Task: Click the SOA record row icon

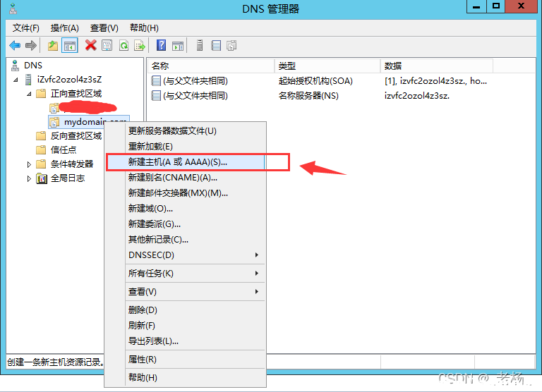Action: click(x=156, y=81)
